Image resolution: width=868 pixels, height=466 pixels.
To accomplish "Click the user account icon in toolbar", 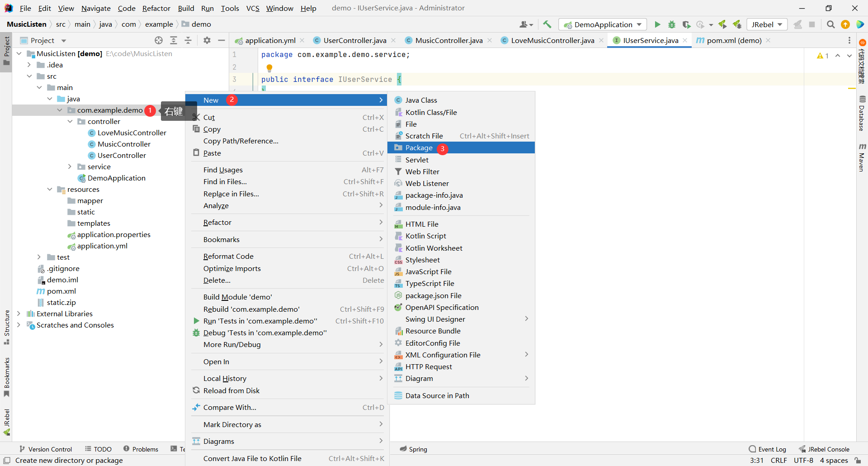I will (x=526, y=24).
